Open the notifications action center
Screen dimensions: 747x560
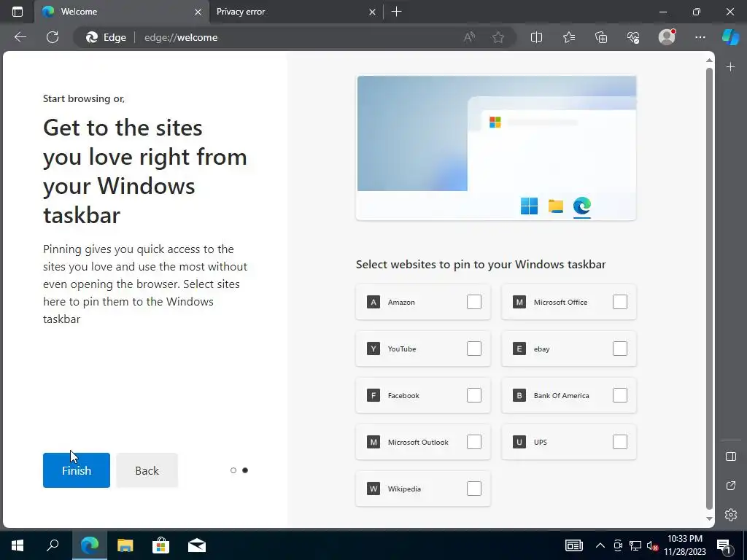[x=724, y=545]
